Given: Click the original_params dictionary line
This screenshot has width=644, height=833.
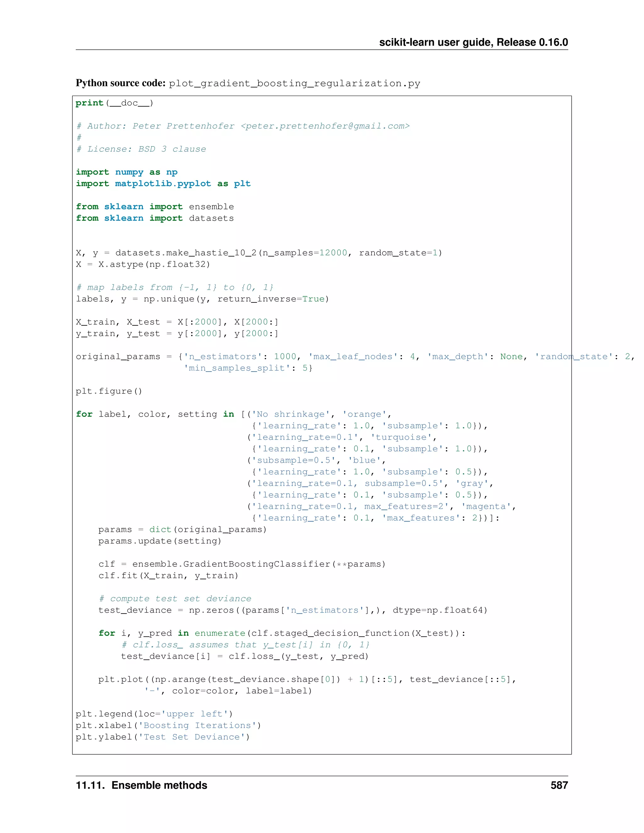Looking at the screenshot, I should pos(355,357).
